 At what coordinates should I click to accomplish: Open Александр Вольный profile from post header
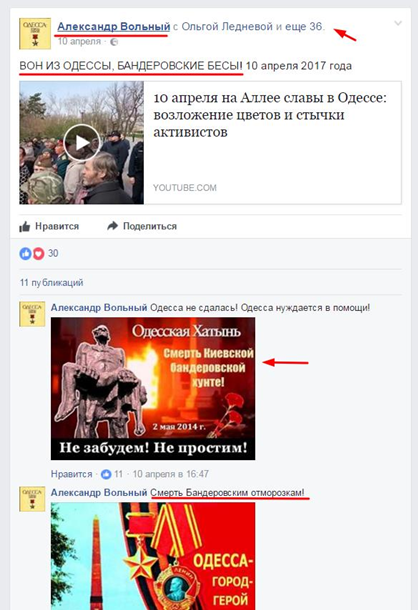click(x=114, y=27)
